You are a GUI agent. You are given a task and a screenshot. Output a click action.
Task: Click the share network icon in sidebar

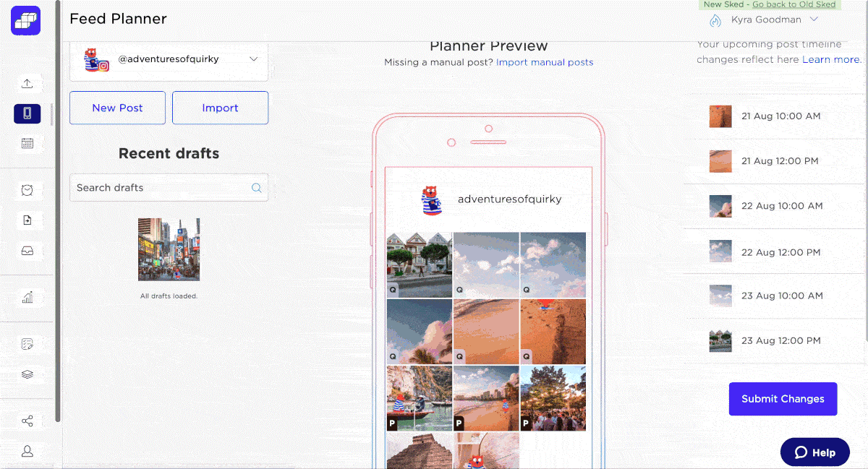tap(27, 420)
